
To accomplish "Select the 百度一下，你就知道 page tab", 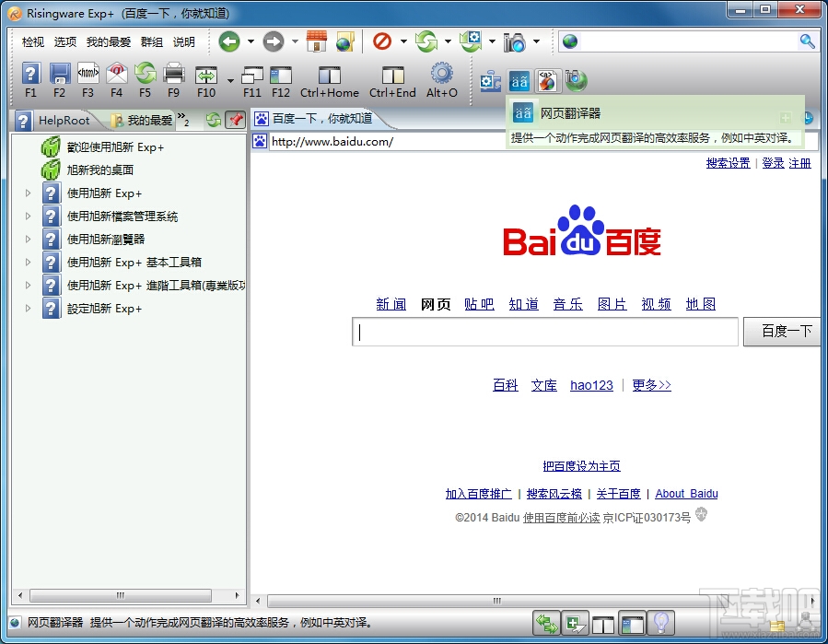I will [315, 118].
